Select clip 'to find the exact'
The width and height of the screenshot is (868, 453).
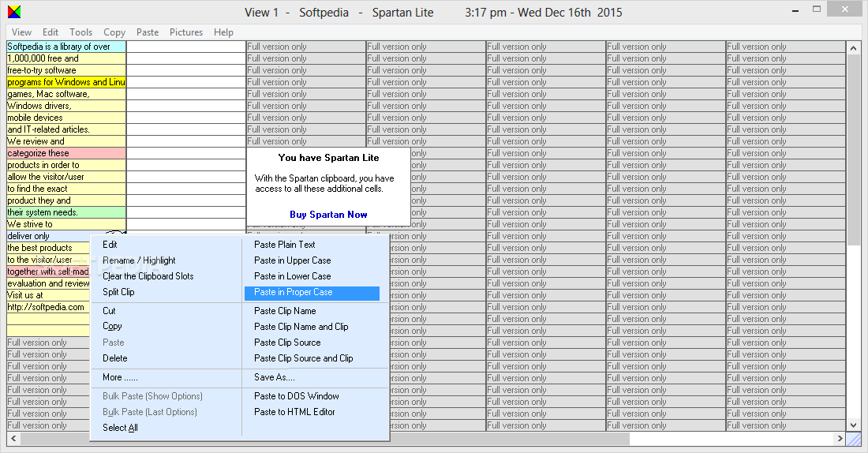pos(66,189)
